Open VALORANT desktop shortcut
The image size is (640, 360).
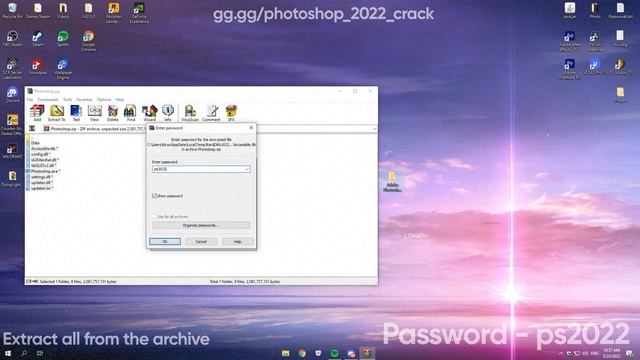(x=12, y=151)
